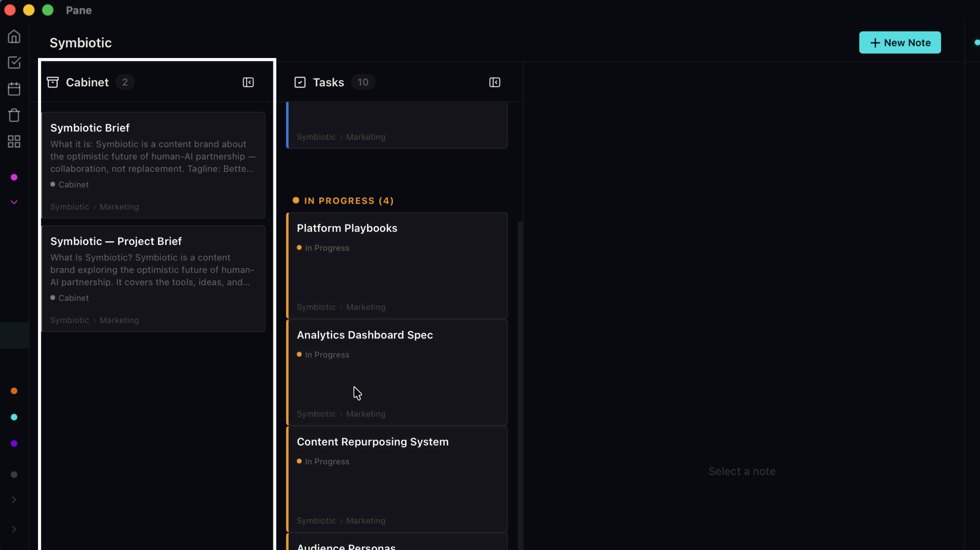Screen dimensions: 980x550
Task: Collapse the Tasks panel
Action: (x=495, y=82)
